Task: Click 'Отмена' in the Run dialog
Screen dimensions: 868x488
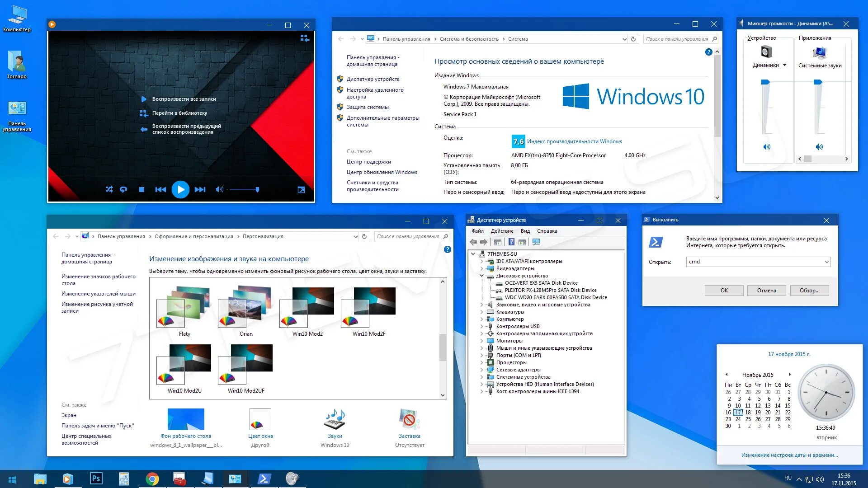Action: point(766,291)
